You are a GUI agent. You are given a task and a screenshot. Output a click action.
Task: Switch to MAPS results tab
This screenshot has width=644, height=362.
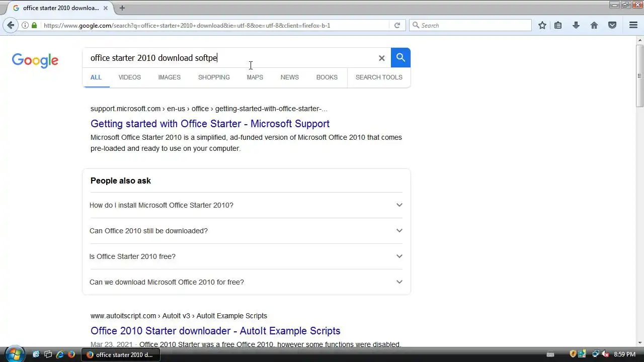click(255, 77)
